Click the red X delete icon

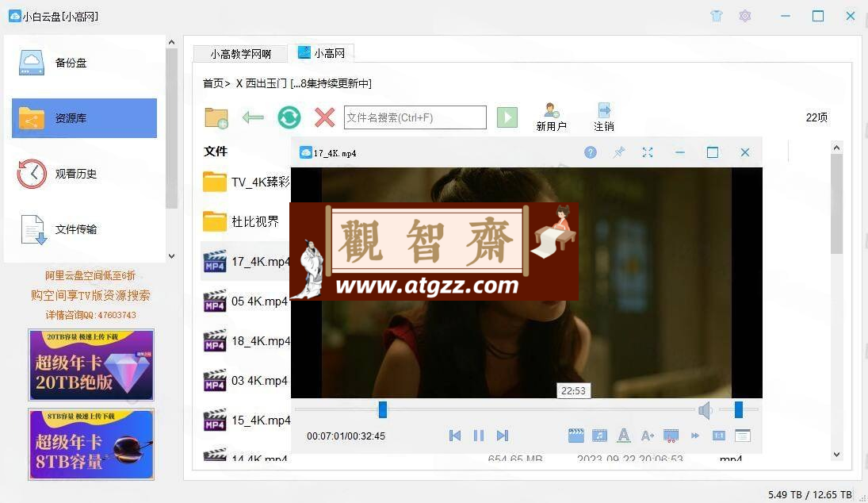pos(324,117)
